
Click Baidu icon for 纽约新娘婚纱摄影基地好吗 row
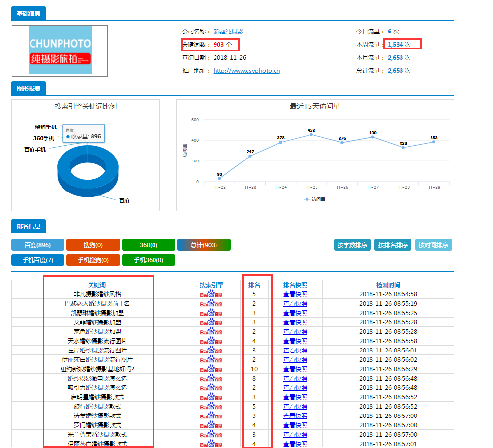coord(211,369)
